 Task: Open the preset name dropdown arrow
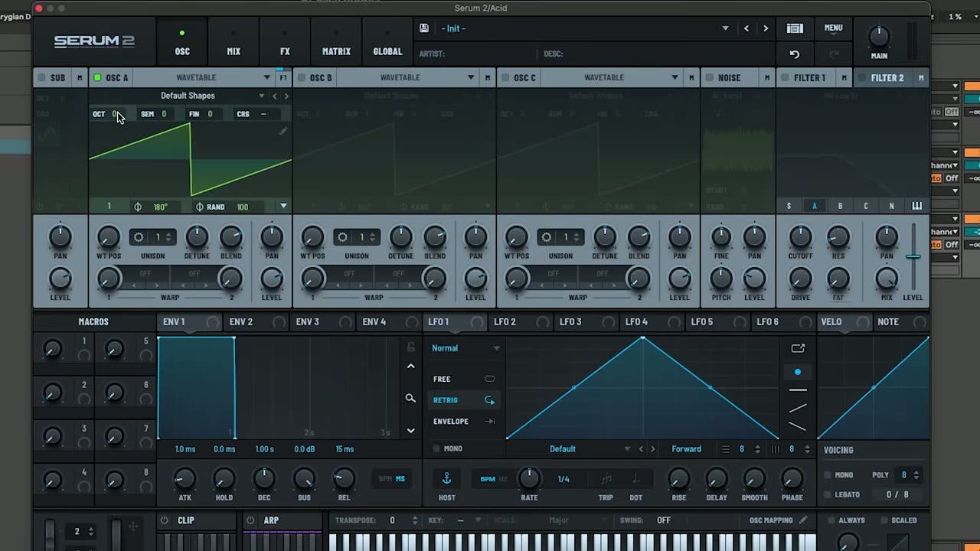(x=725, y=28)
